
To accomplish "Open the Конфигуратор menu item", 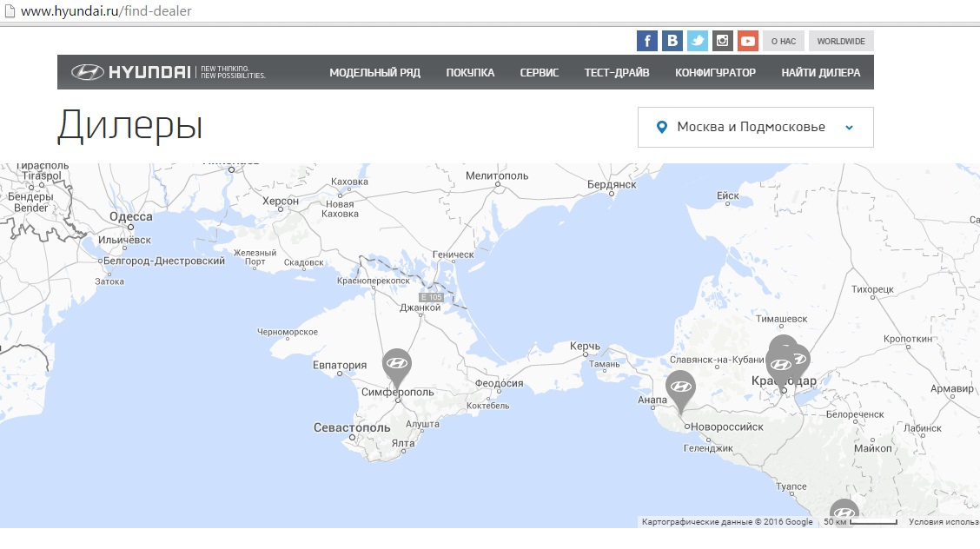I will pyautogui.click(x=715, y=73).
